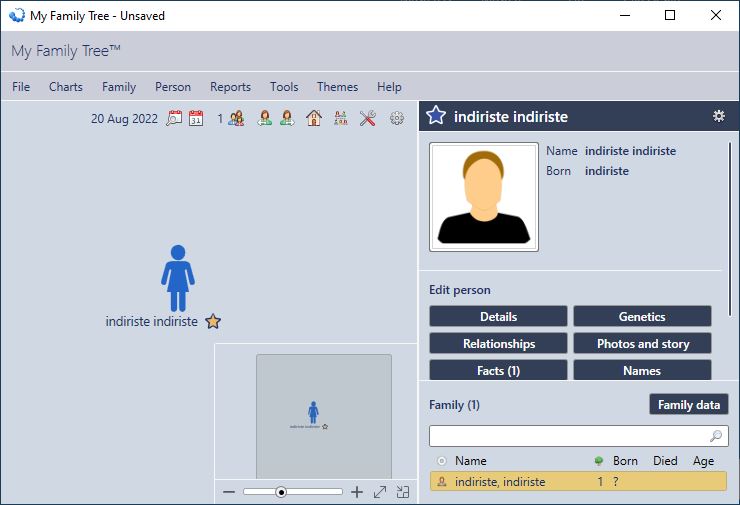Screen dimensions: 740x505
Task: Open the Help menu
Action: 389,87
